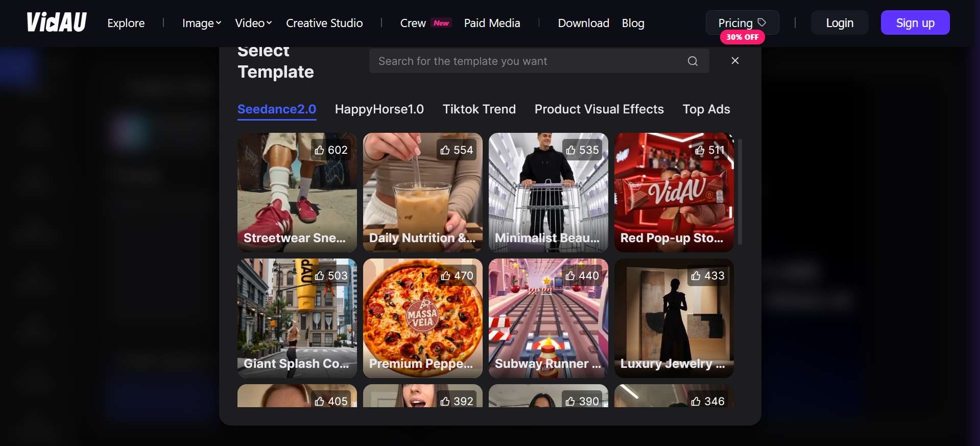Viewport: 980px width, 446px height.
Task: Click the New badge beside Crew
Action: click(441, 23)
